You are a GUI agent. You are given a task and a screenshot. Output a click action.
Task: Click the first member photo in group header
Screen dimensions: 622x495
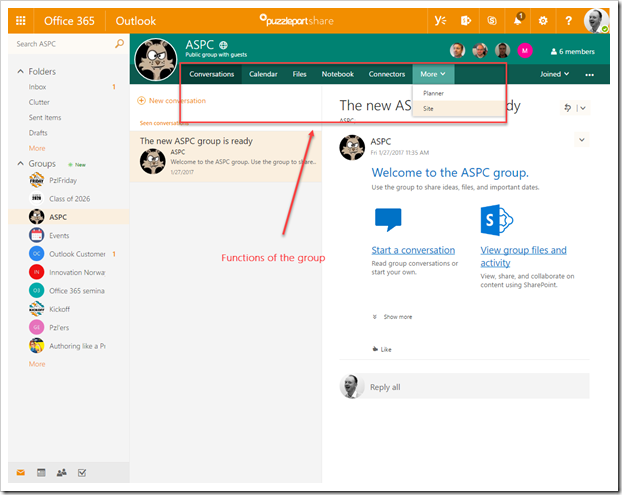tap(457, 51)
